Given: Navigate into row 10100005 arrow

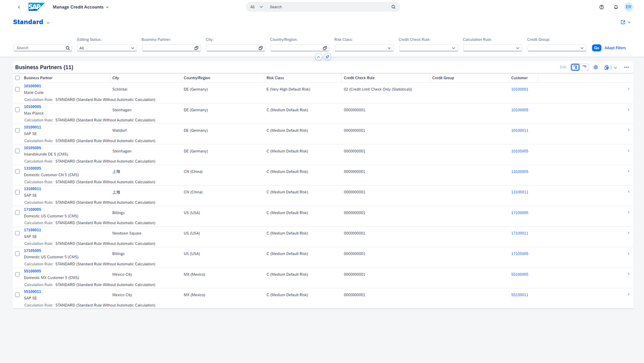Looking at the screenshot, I should coord(628,110).
